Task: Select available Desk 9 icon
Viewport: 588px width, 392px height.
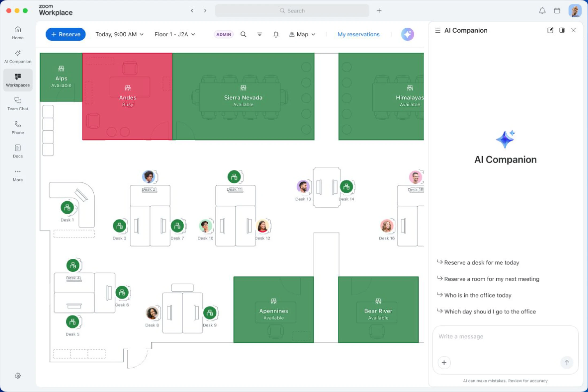Action: [210, 313]
